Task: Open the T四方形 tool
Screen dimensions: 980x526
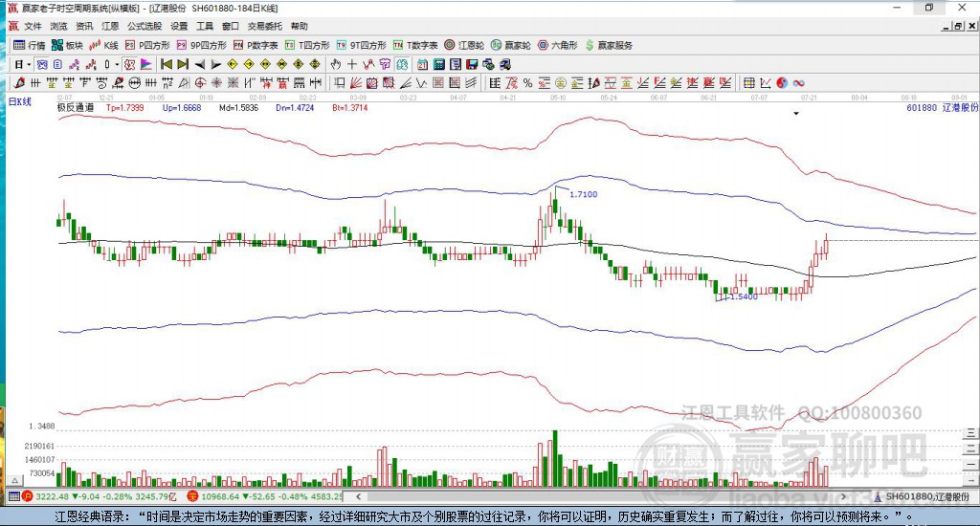Action: coord(307,45)
